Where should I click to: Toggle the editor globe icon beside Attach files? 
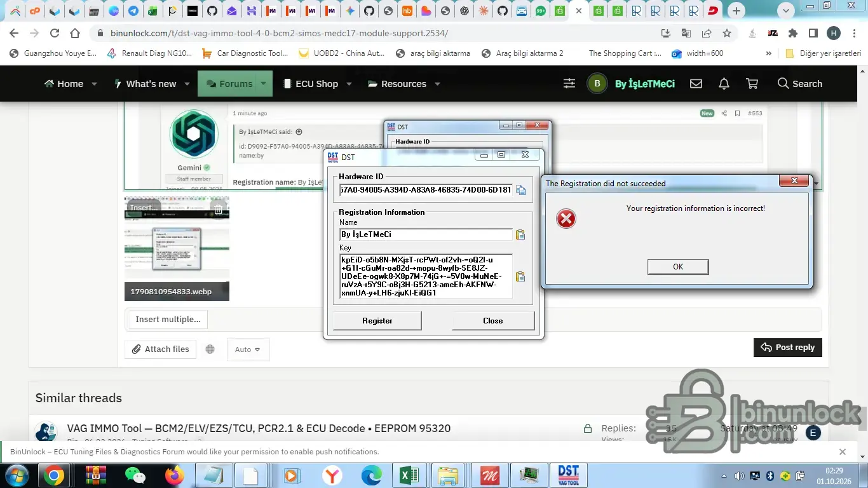pyautogui.click(x=210, y=349)
